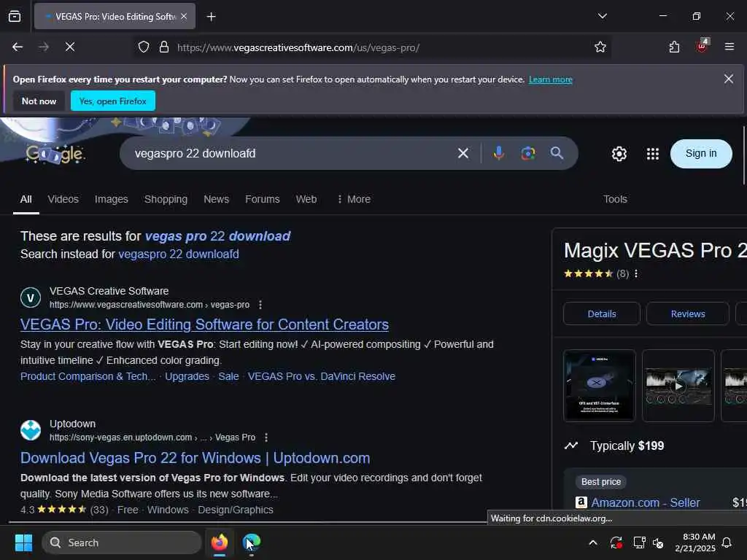Click corrected query vegas pro 22 download
The height and width of the screenshot is (560, 747).
pos(217,236)
